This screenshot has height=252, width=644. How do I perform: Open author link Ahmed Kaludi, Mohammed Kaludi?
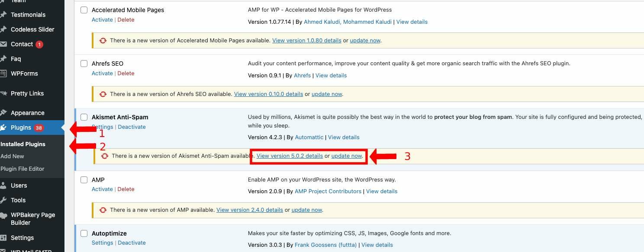(348, 22)
